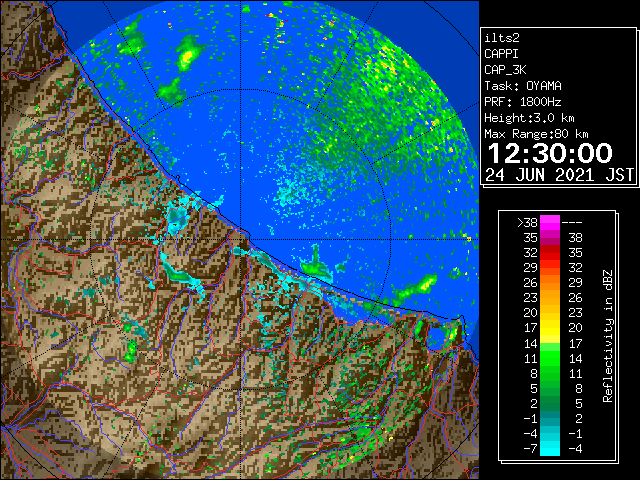Click the "CAPPI" product label
Viewport: 640px width, 480px height.
tap(501, 54)
